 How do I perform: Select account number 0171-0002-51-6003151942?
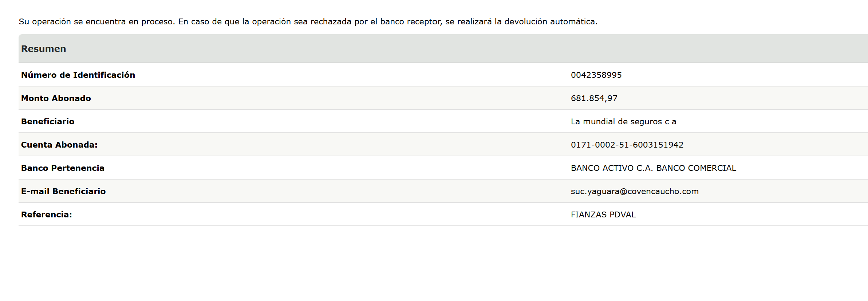coord(627,145)
